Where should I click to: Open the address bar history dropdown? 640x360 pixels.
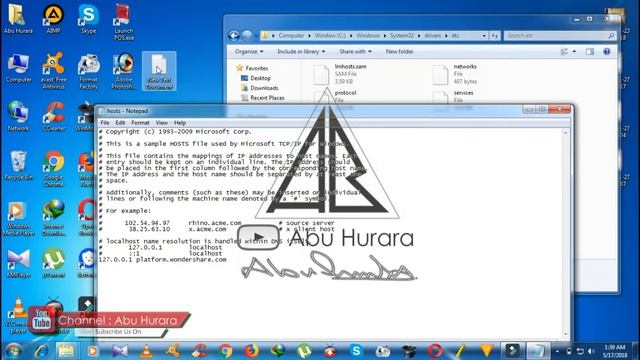click(x=484, y=36)
